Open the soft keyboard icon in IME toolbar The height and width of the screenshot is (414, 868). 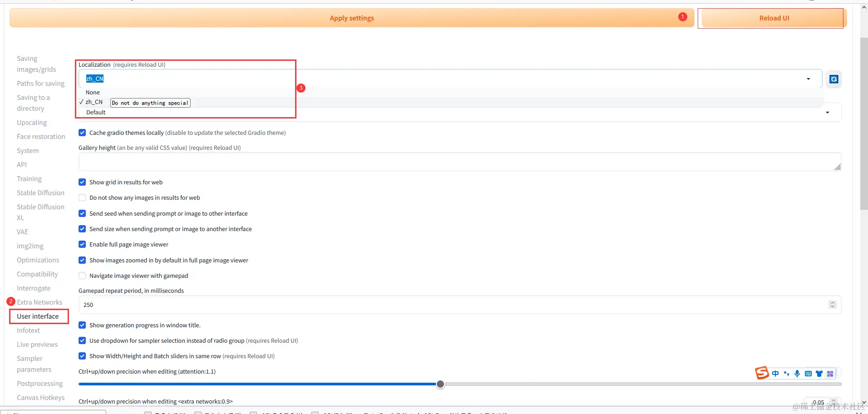coord(808,374)
